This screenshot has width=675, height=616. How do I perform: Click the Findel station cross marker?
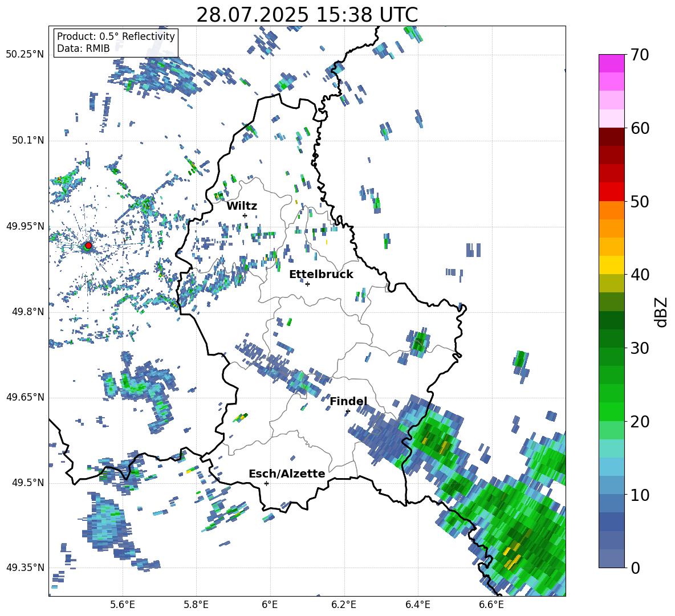click(x=348, y=411)
